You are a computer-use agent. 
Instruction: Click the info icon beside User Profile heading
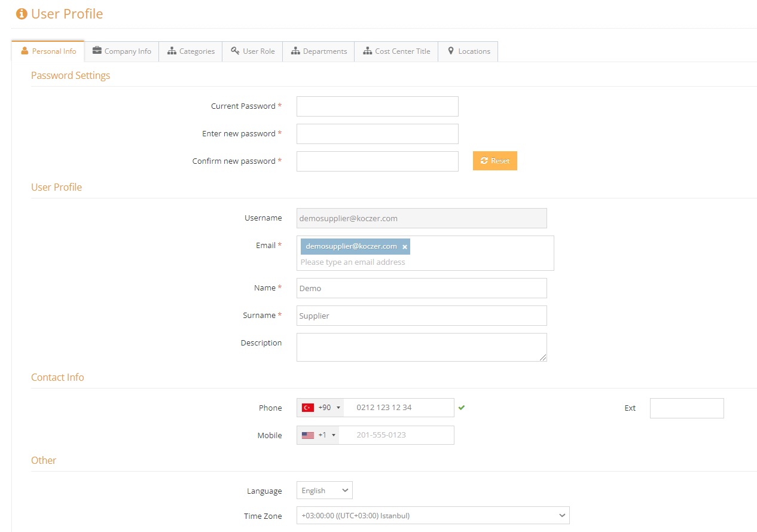click(21, 13)
